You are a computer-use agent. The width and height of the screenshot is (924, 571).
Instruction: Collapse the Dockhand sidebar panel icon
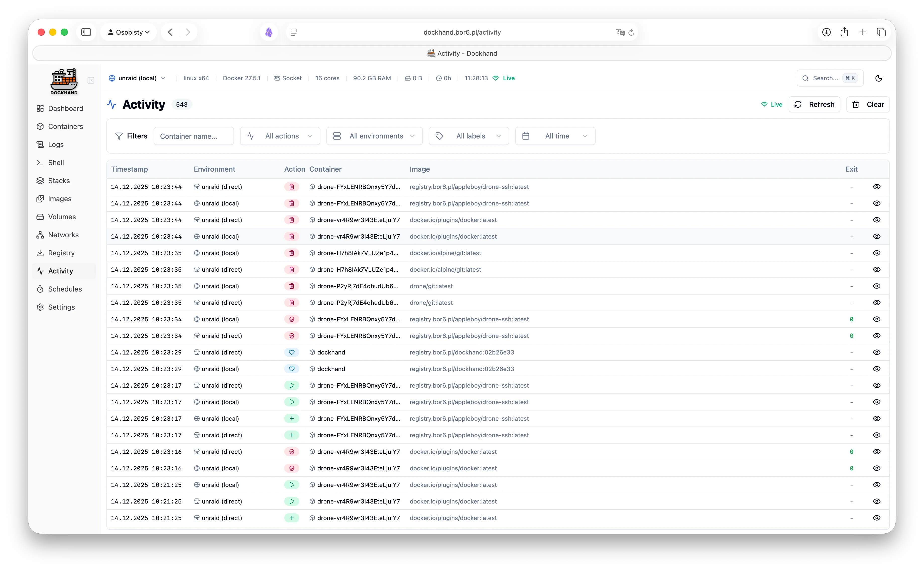(91, 80)
